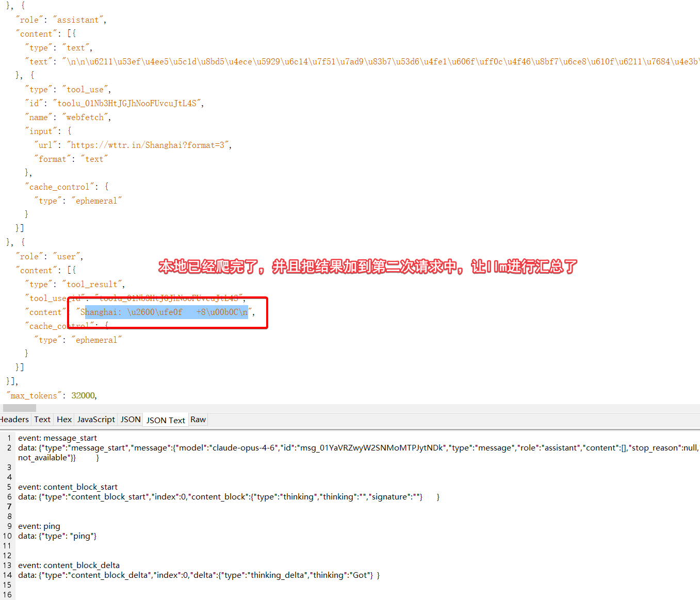
Task: Click the thinking_delta data line
Action: click(x=199, y=575)
